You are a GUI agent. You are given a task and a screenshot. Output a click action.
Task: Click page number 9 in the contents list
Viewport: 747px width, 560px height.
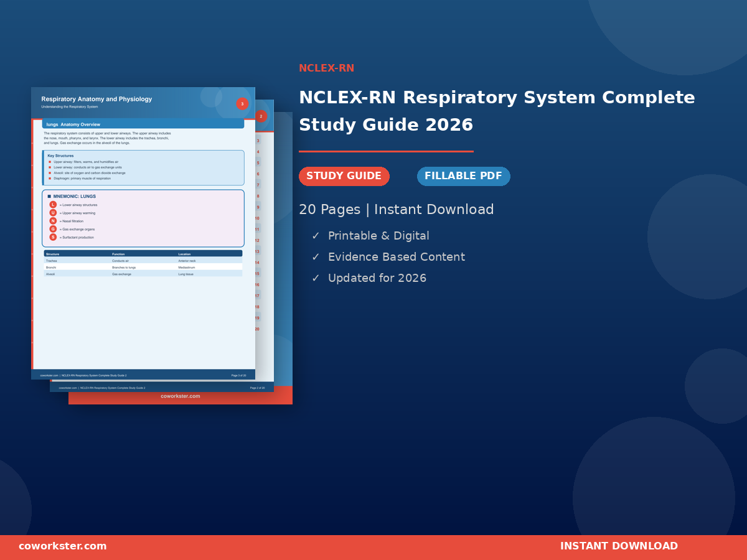pyautogui.click(x=258, y=207)
